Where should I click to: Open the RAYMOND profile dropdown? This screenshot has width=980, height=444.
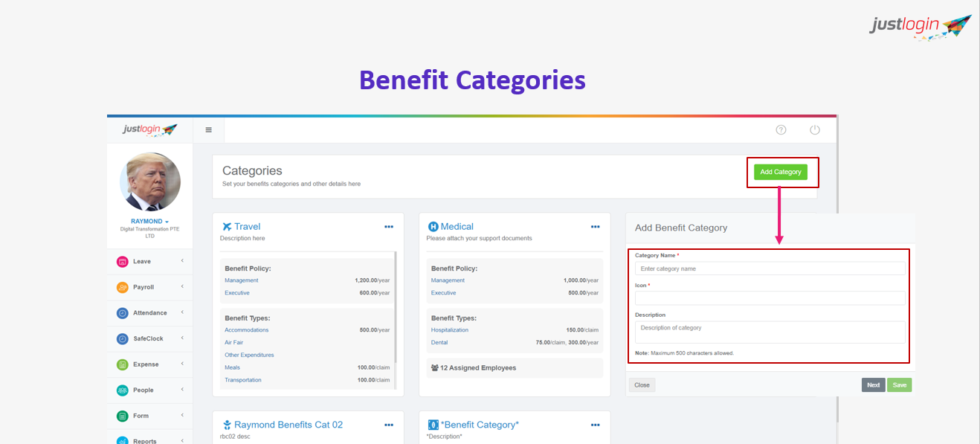(149, 221)
